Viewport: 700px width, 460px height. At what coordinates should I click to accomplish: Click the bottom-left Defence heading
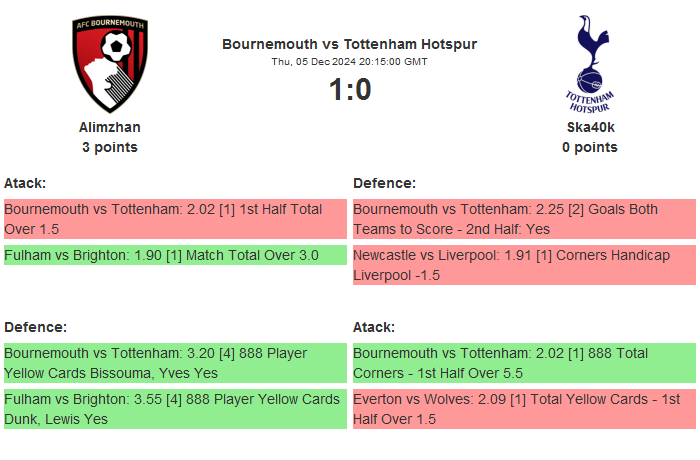pyautogui.click(x=35, y=327)
